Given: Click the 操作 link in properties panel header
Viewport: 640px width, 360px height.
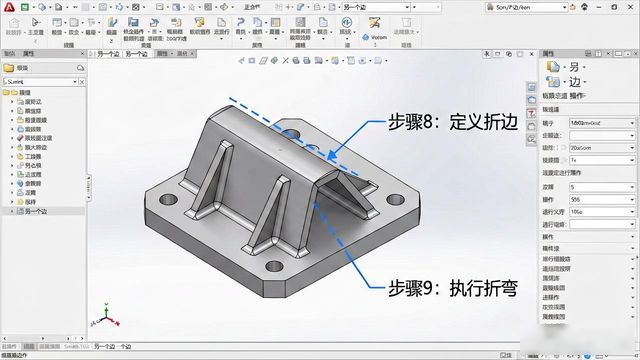Looking at the screenshot, I should pyautogui.click(x=577, y=96).
